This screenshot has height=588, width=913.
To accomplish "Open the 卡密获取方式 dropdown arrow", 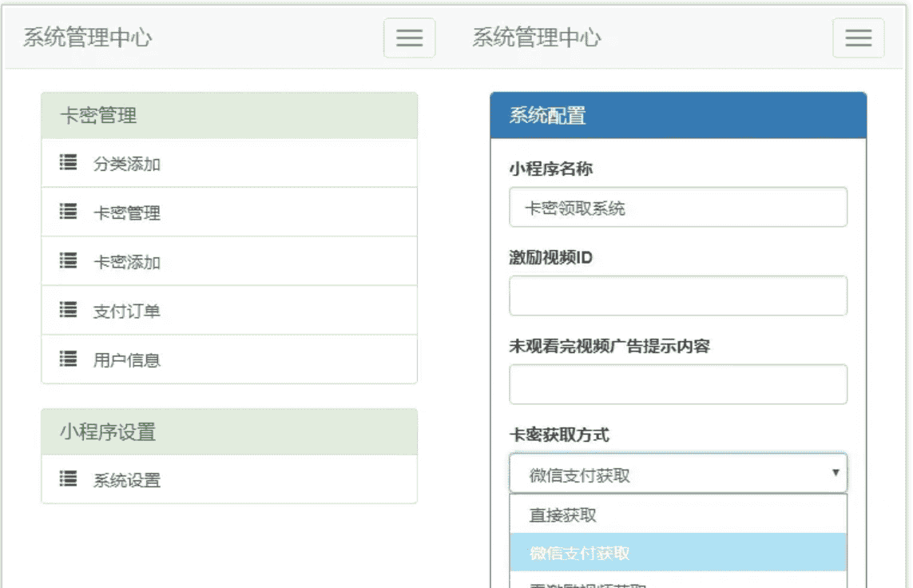I will point(836,473).
